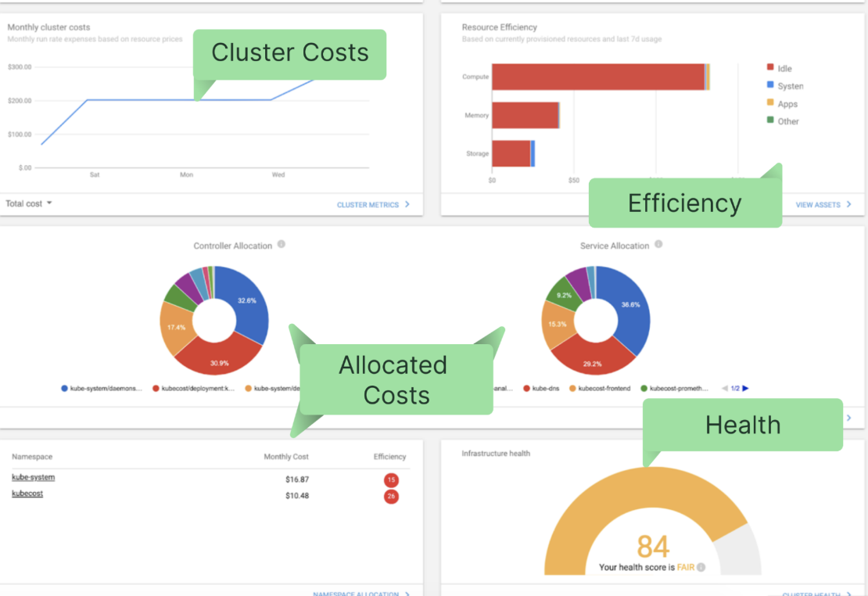868x596 pixels.
Task: Select the kubecost/deployment legend item
Action: pos(193,388)
